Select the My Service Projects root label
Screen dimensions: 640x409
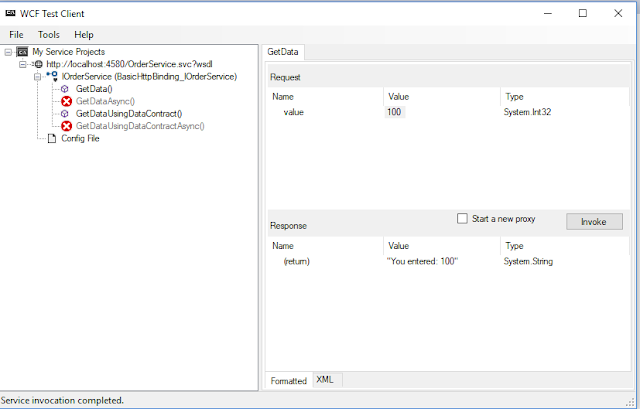[x=69, y=52]
